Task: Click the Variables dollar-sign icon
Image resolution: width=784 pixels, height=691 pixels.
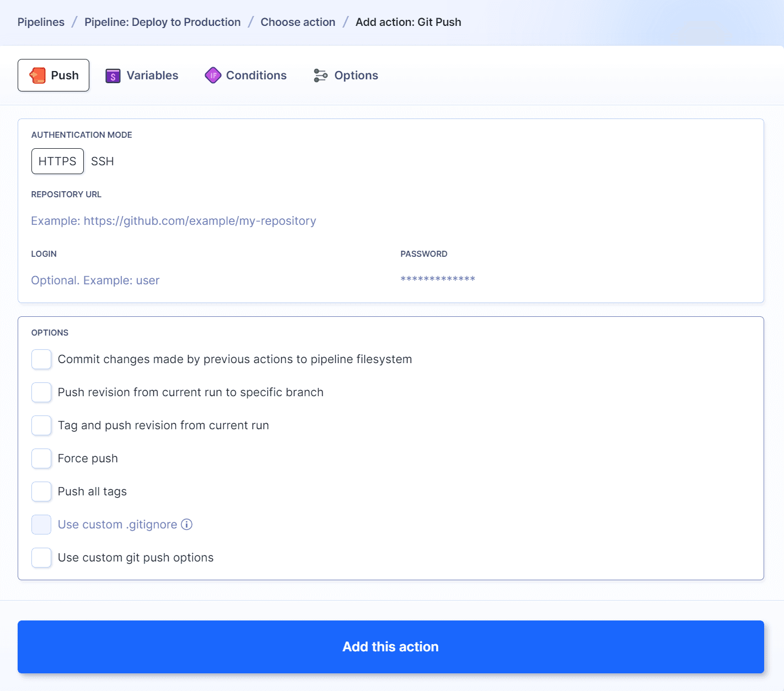Action: click(113, 75)
